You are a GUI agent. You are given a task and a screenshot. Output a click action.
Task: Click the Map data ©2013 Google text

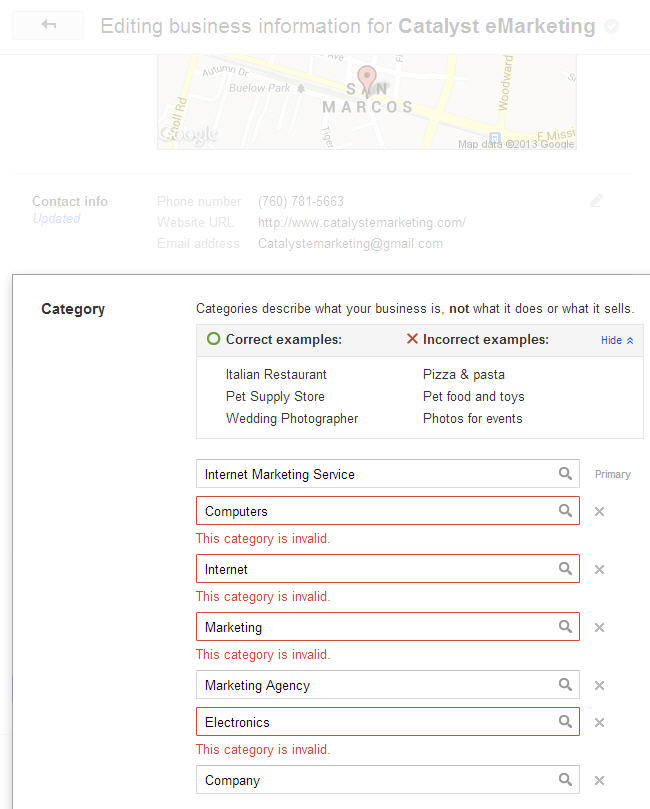[516, 144]
